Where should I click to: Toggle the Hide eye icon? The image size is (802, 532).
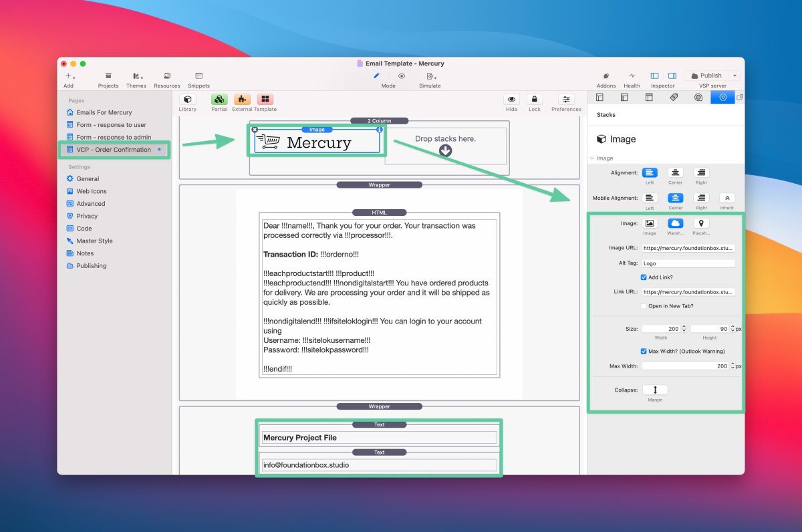pyautogui.click(x=511, y=100)
